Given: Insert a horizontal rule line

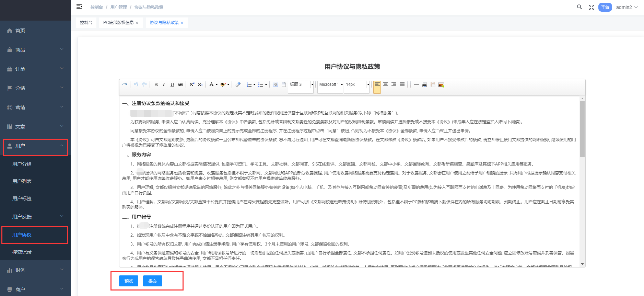Looking at the screenshot, I should (416, 84).
